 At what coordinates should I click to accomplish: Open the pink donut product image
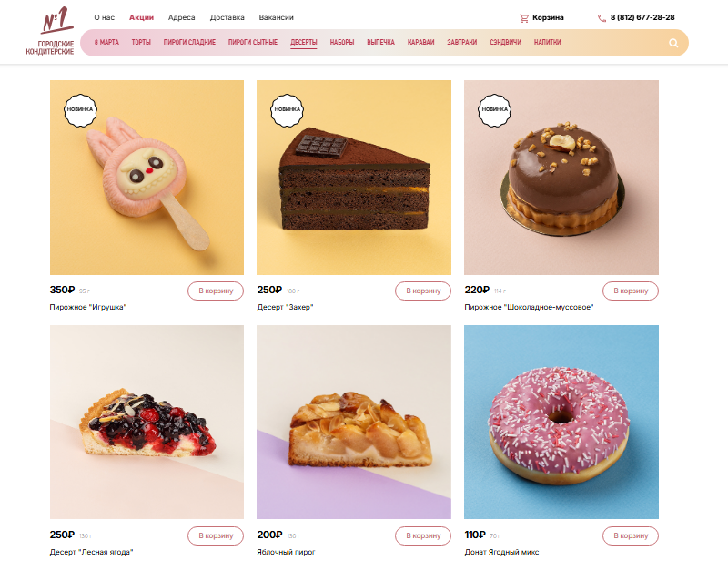[561, 422]
